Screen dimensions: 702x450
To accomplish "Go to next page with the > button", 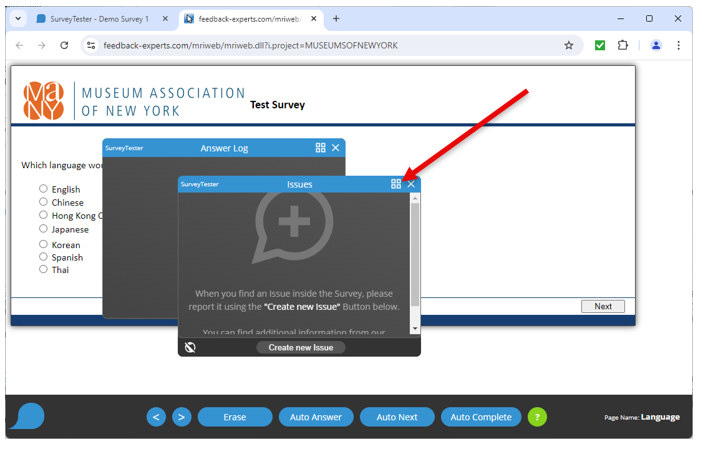I will pos(181,418).
